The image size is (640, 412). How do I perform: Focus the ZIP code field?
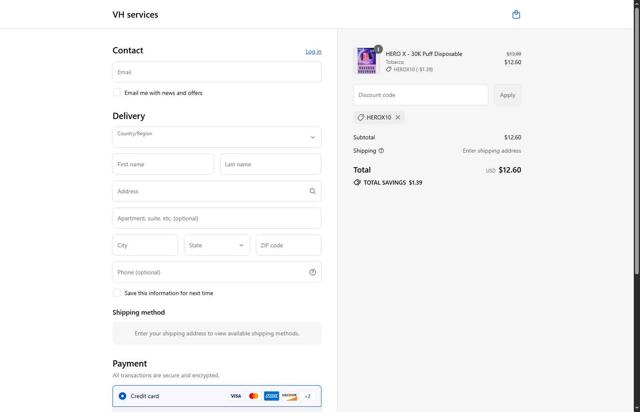[289, 245]
